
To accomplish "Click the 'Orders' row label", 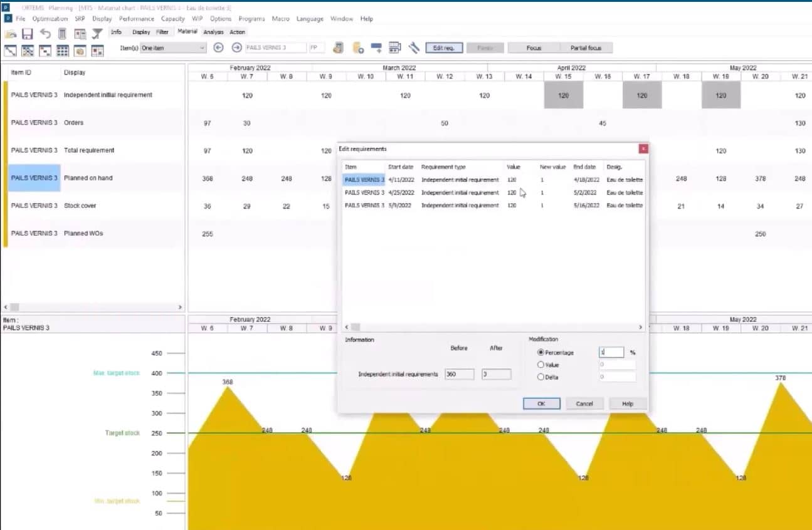I will tap(74, 123).
